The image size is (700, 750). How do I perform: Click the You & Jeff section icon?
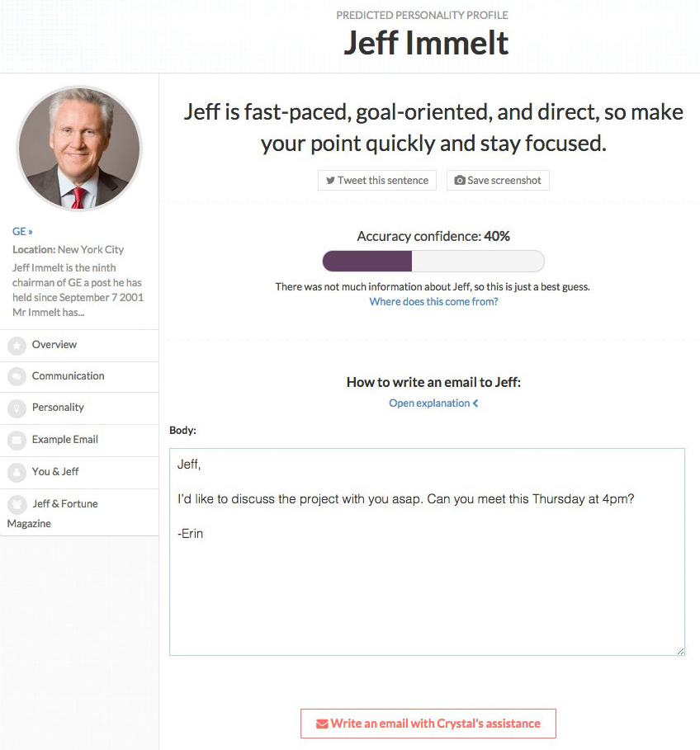coord(18,472)
